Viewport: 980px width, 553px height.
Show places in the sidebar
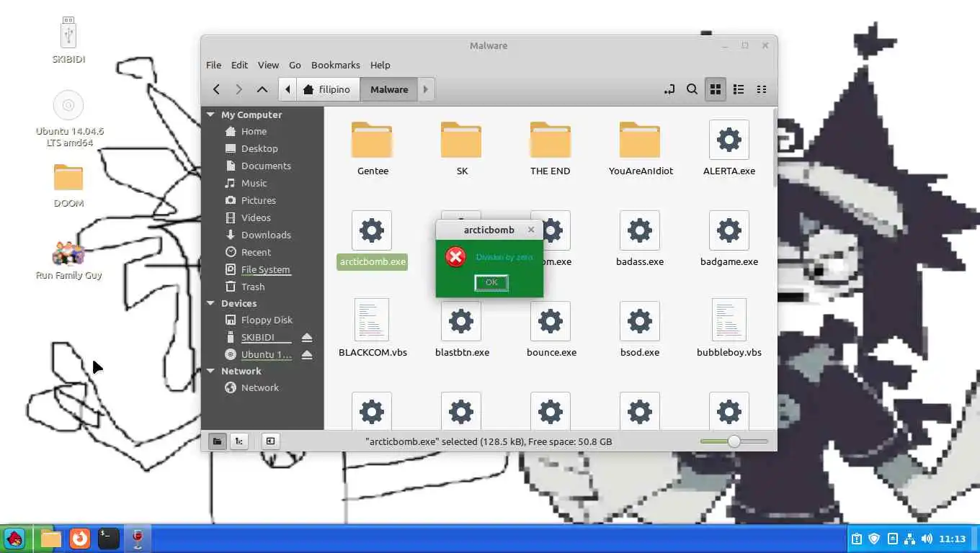tap(217, 441)
